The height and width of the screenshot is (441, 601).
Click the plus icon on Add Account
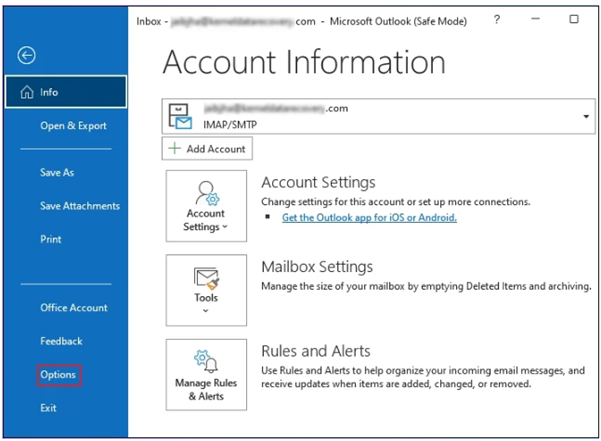point(175,148)
